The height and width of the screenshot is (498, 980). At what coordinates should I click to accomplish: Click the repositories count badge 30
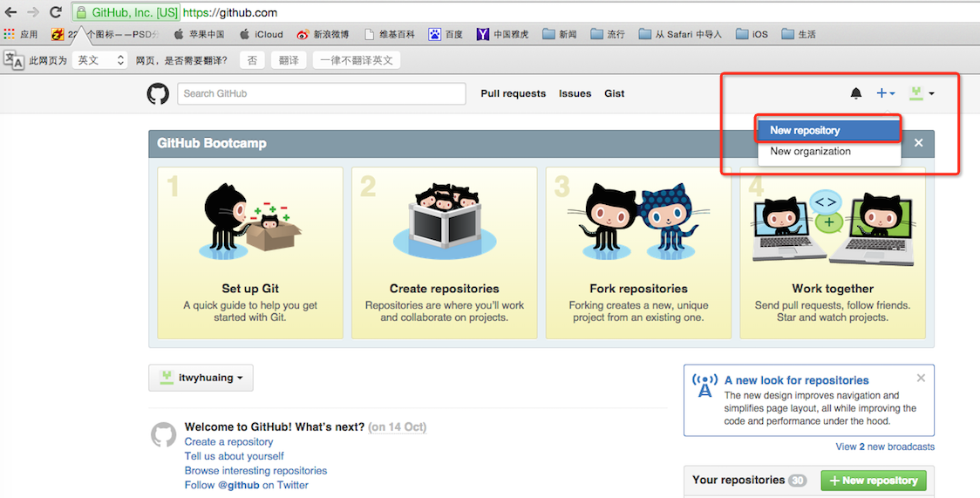point(797,481)
